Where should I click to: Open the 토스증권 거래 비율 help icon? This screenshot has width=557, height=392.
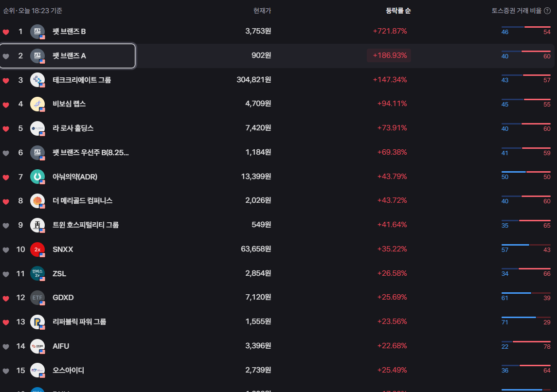tap(547, 11)
